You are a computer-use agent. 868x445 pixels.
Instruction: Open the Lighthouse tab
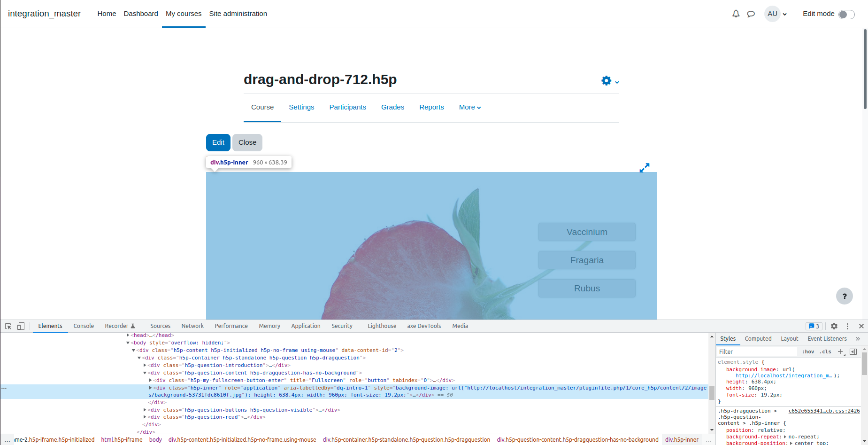click(382, 326)
